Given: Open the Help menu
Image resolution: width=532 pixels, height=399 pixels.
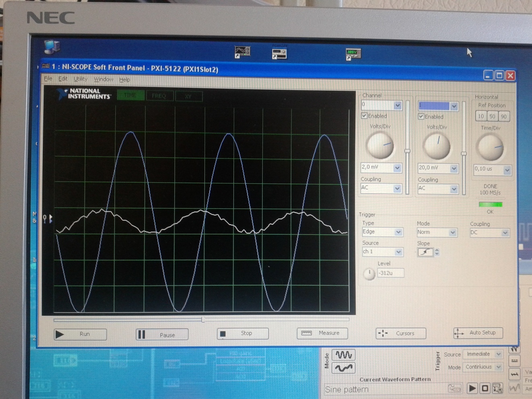Looking at the screenshot, I should pos(125,80).
